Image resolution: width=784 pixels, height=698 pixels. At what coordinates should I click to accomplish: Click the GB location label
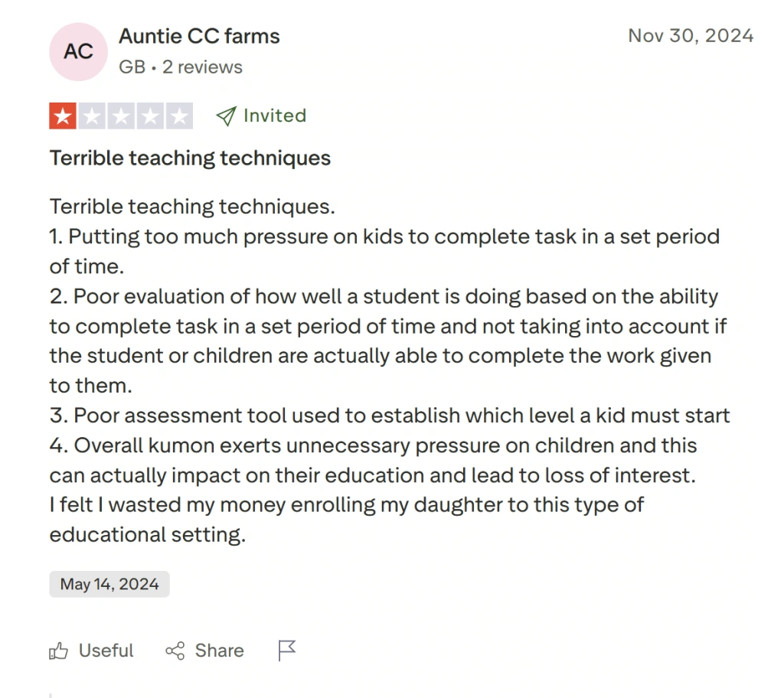click(131, 67)
